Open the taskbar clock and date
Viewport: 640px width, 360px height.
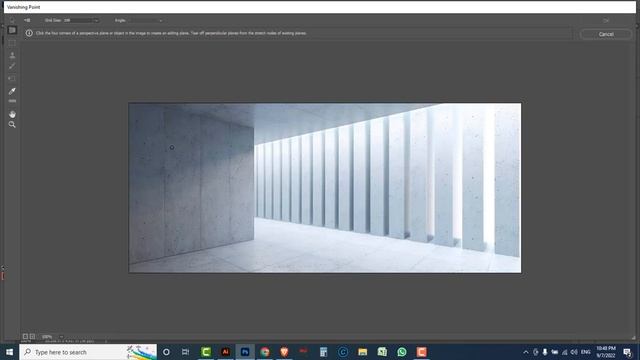[x=606, y=352]
